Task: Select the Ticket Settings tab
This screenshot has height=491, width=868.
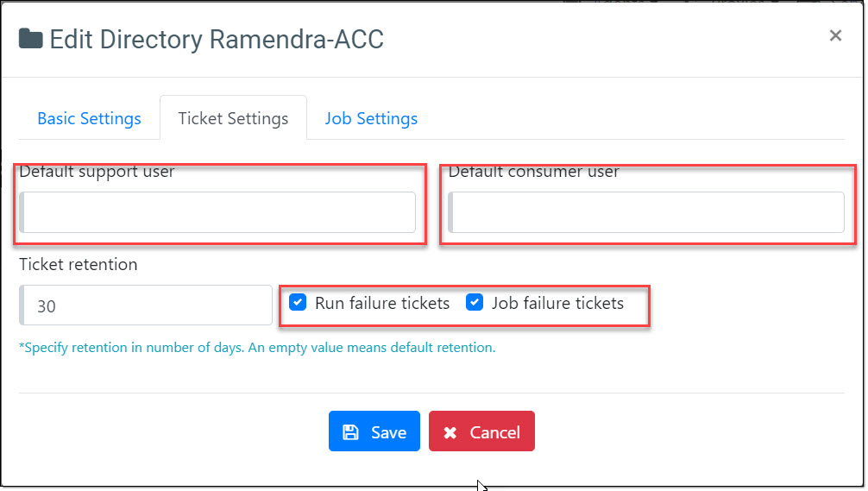Action: [233, 119]
